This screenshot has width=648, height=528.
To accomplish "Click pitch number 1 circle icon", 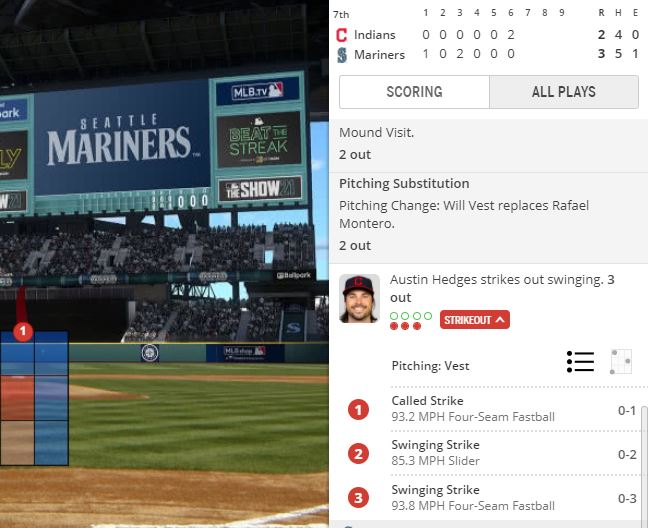I will [358, 410].
